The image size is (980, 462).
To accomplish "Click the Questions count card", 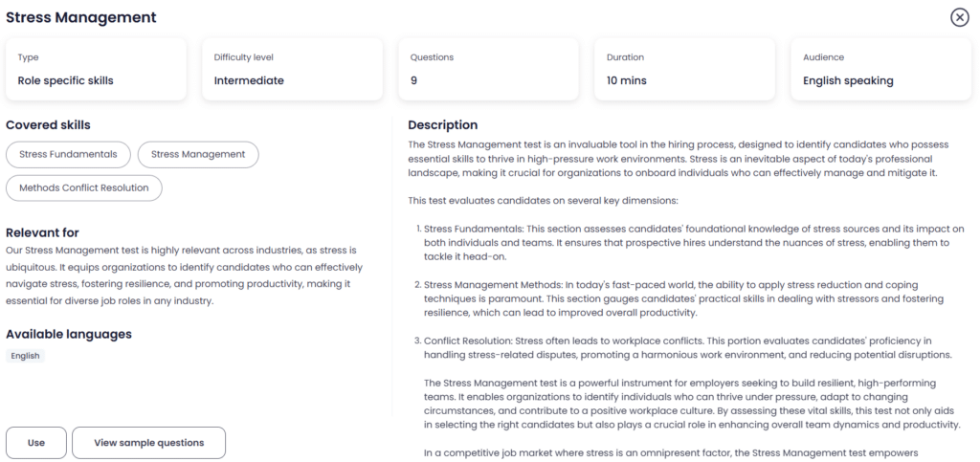I will 489,69.
